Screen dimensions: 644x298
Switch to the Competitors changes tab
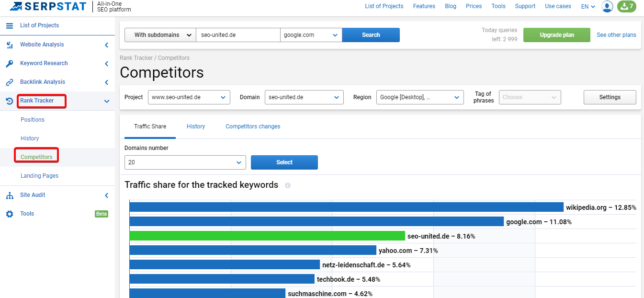click(253, 126)
